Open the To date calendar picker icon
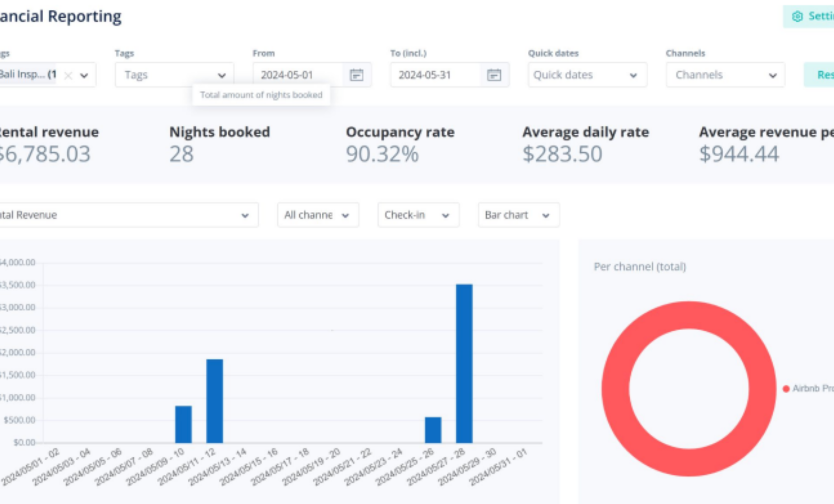 [x=494, y=75]
